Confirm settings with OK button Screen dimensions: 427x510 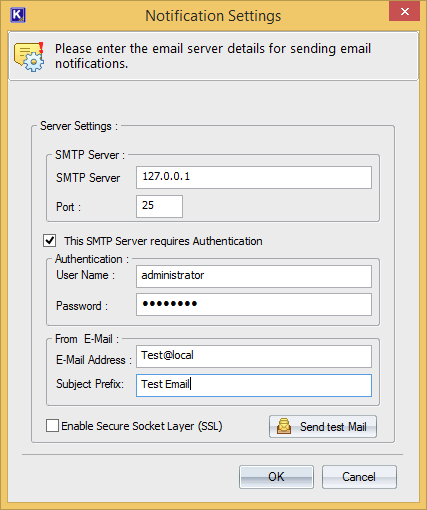pos(276,477)
